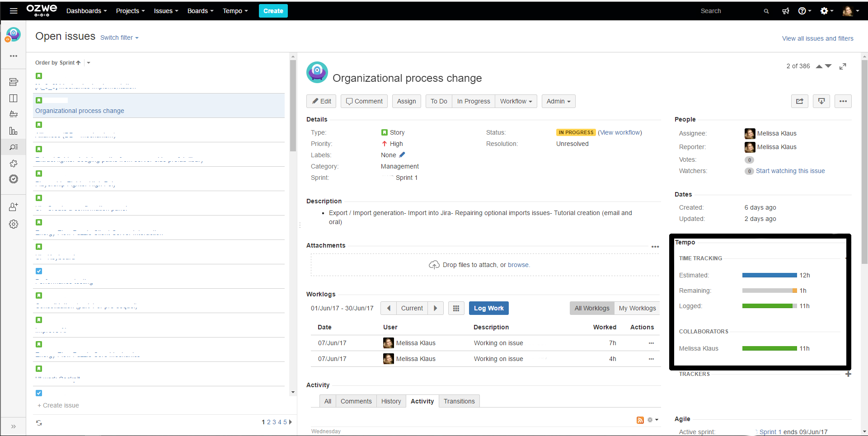Click the RSS feed icon in Activity
The width and height of the screenshot is (868, 436).
click(640, 420)
